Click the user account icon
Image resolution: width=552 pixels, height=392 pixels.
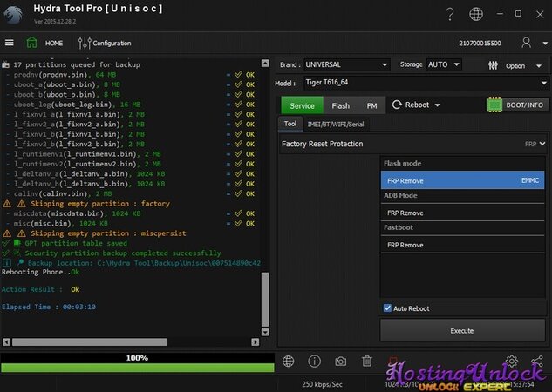point(526,43)
